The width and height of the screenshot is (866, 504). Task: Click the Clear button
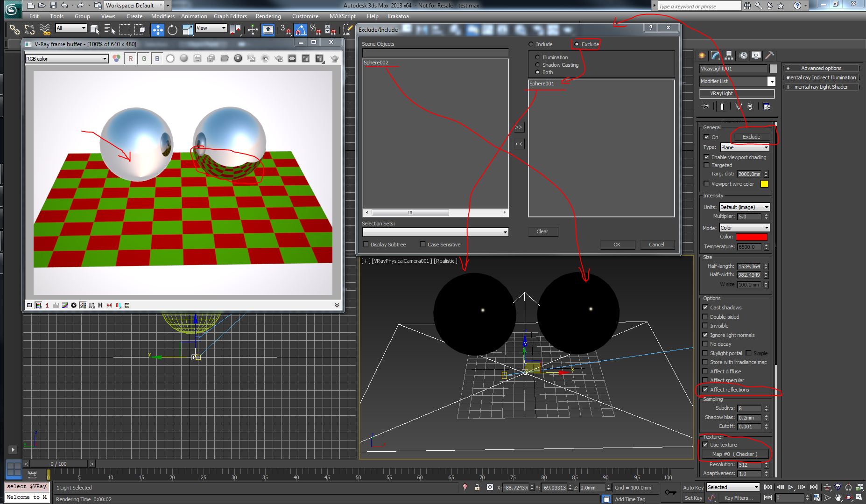coord(542,231)
